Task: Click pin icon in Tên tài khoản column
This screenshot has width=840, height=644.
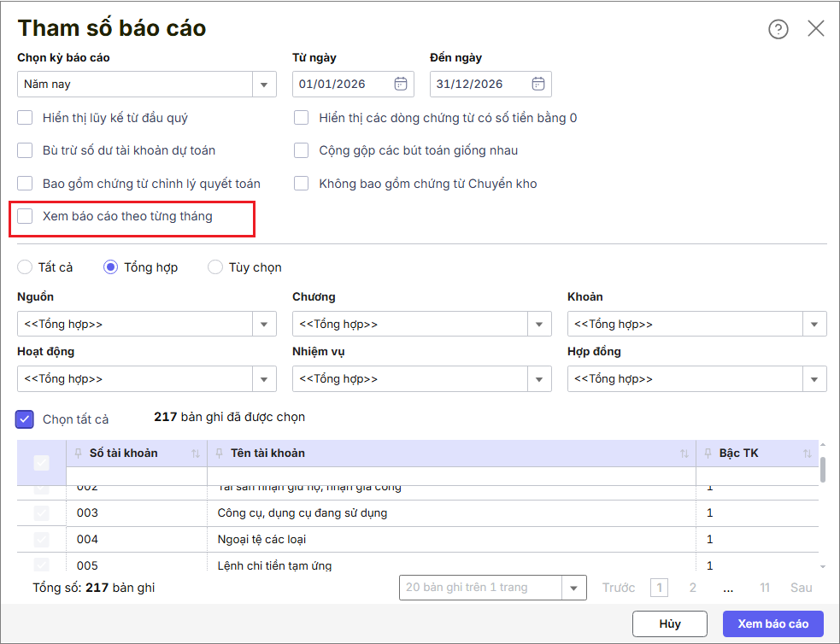Action: click(219, 454)
